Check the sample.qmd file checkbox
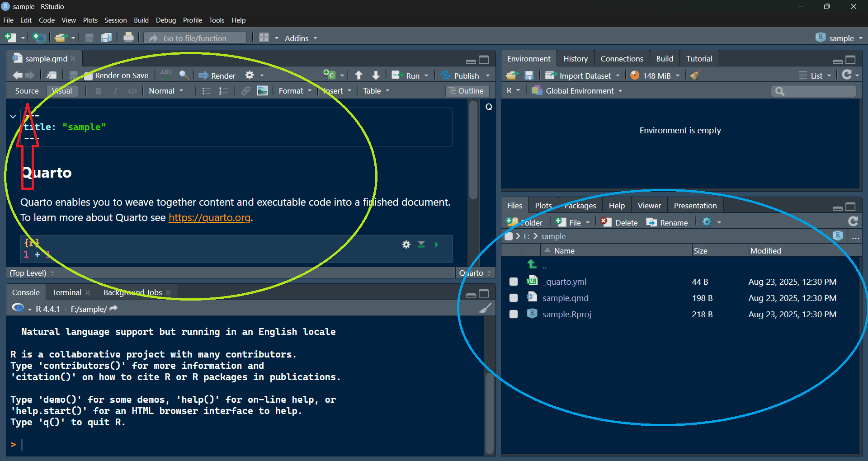This screenshot has height=461, width=868. point(514,298)
